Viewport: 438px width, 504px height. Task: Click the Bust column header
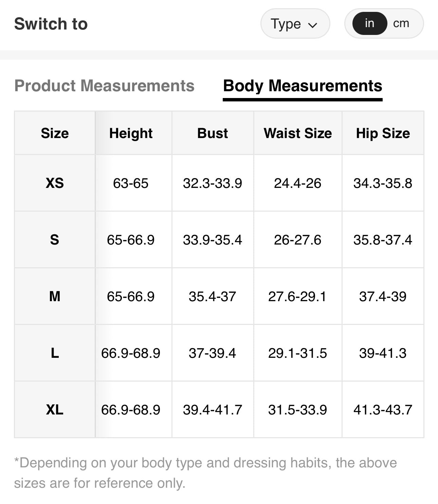click(213, 133)
